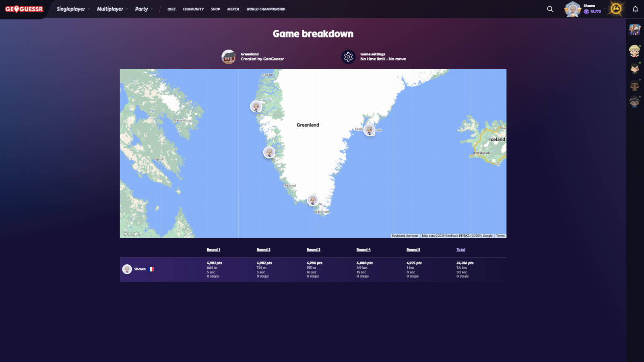The height and width of the screenshot is (362, 644).
Task: Expand the Multiplayer dropdown menu
Action: point(112,9)
